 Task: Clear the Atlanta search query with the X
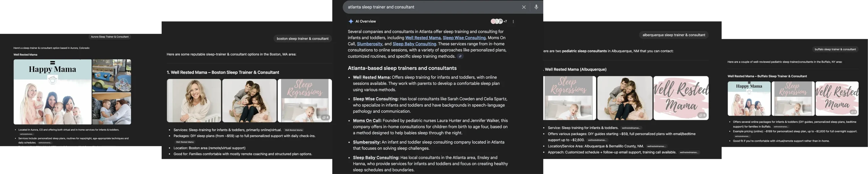click(524, 7)
